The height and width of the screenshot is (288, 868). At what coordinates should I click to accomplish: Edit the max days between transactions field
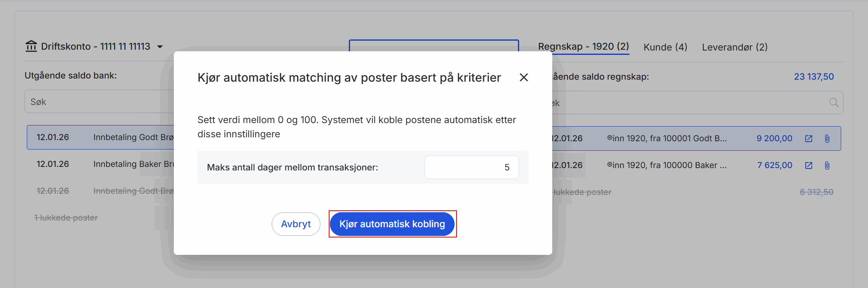point(471,167)
